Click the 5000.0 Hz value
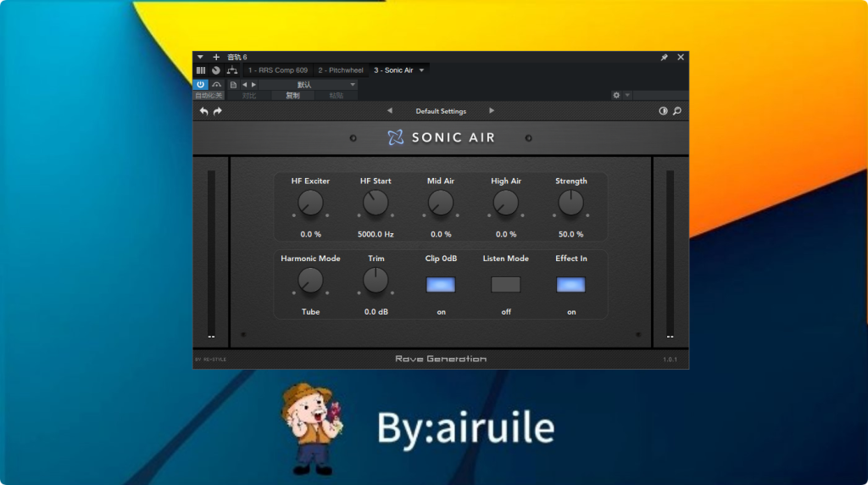 coord(376,234)
